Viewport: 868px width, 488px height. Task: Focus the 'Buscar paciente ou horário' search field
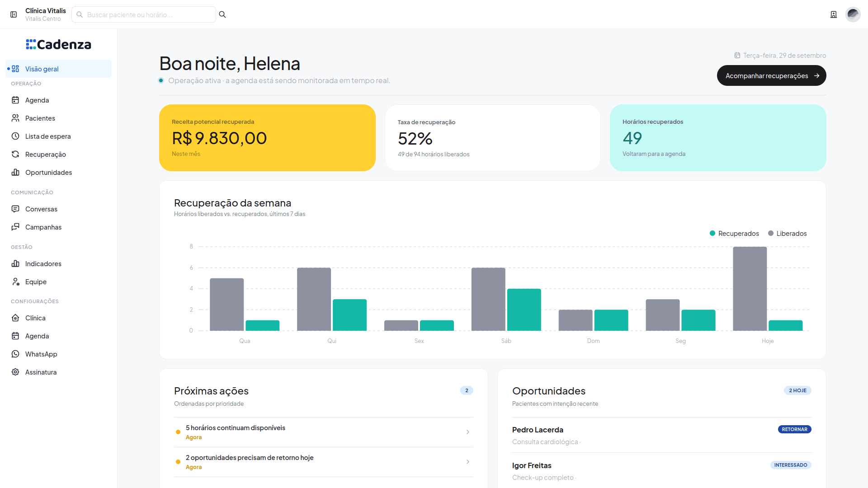[x=144, y=14]
